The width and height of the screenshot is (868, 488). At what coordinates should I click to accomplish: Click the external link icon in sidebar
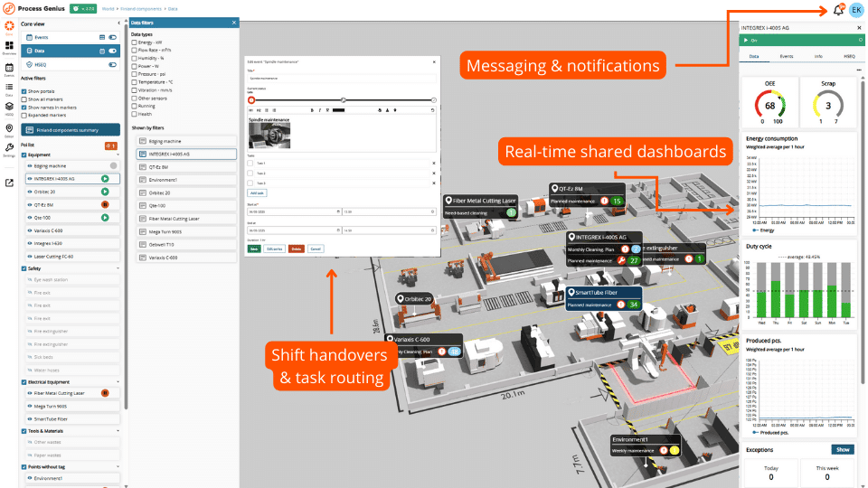(8, 183)
